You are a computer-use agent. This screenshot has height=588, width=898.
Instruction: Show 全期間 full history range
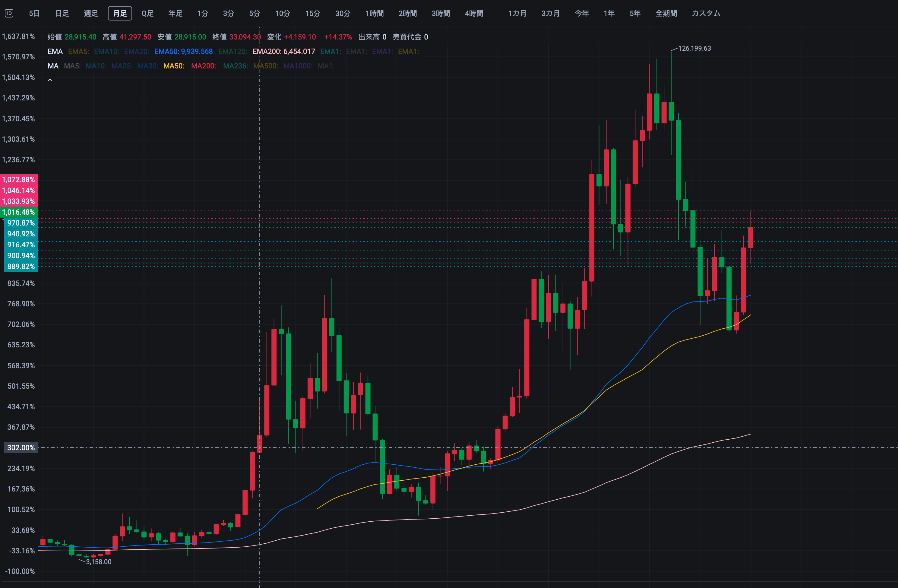pos(666,13)
